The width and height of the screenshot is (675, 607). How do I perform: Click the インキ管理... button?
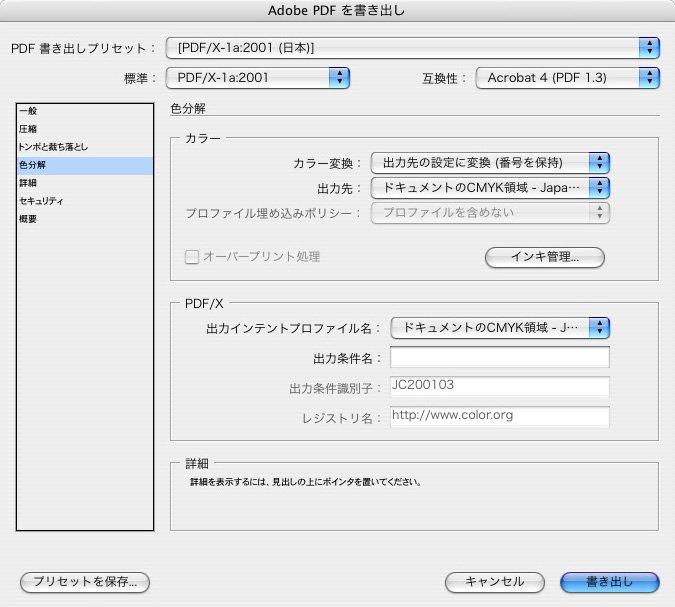tap(545, 257)
